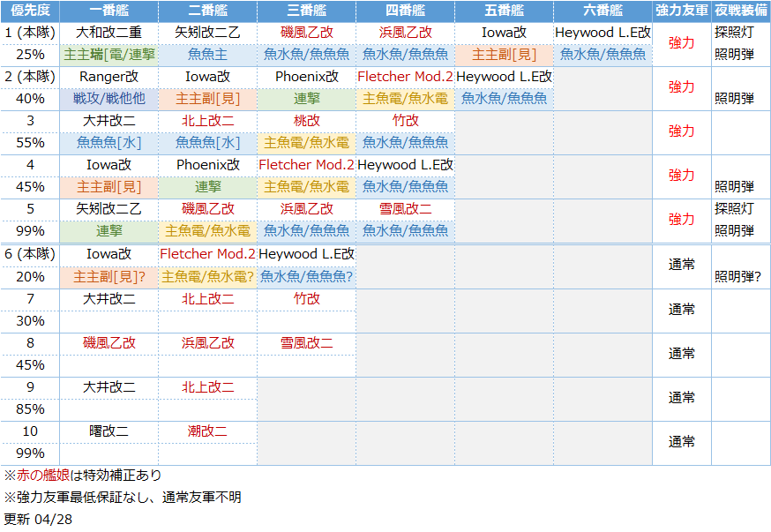
Task: Click Phoenix改 in priority 2 row
Action: tap(306, 77)
